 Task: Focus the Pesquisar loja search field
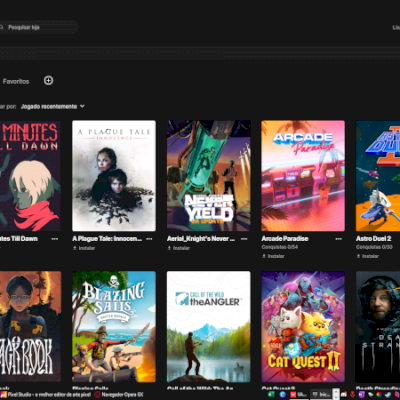pyautogui.click(x=39, y=27)
